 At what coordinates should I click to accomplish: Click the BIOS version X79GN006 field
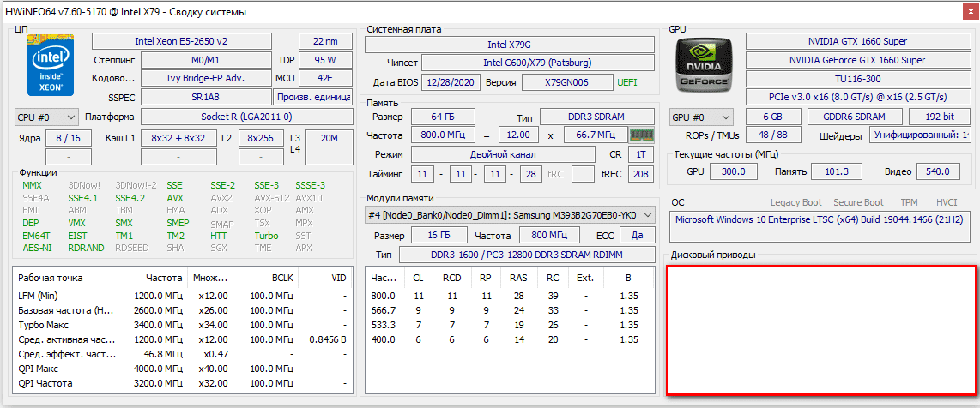567,82
